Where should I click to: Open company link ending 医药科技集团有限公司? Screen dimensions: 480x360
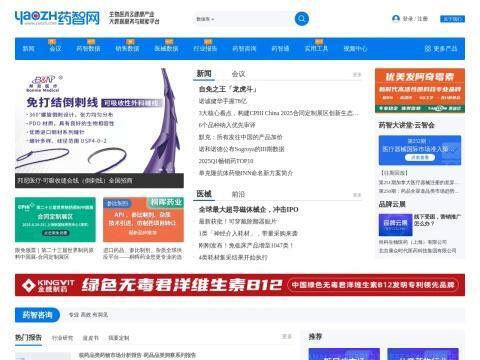point(417,251)
